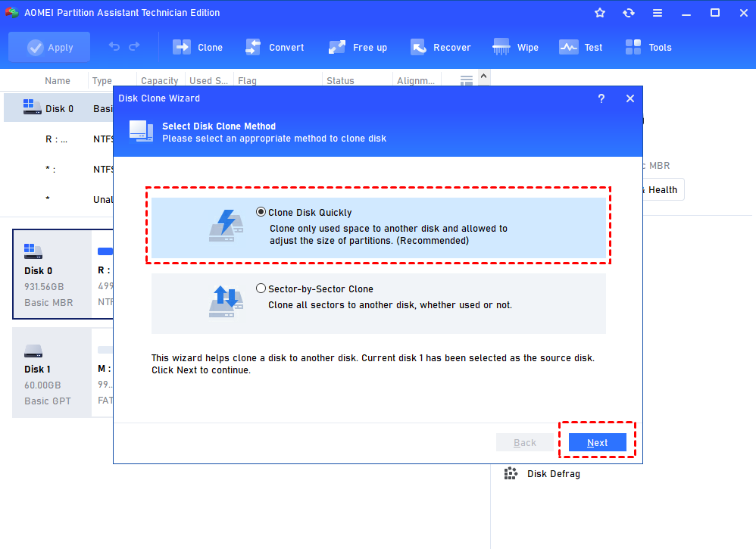The height and width of the screenshot is (549, 756).
Task: Open help via the wizard's question mark icon
Action: [601, 98]
